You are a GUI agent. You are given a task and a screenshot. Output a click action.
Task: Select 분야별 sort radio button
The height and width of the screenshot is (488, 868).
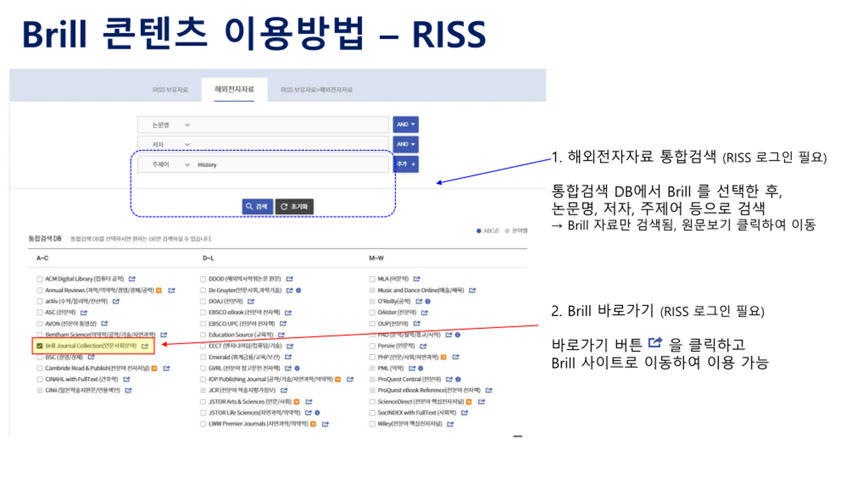507,231
